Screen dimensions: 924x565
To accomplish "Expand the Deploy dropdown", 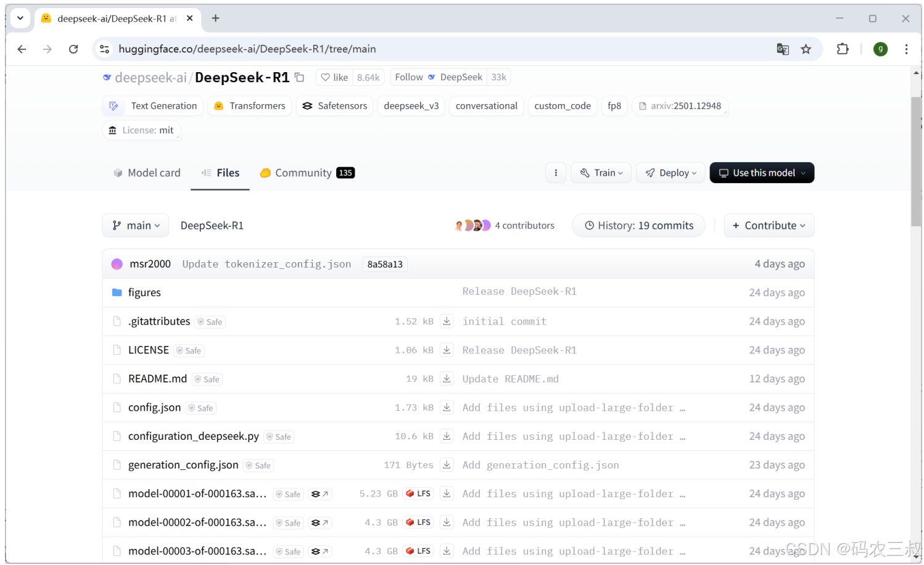I will click(670, 173).
